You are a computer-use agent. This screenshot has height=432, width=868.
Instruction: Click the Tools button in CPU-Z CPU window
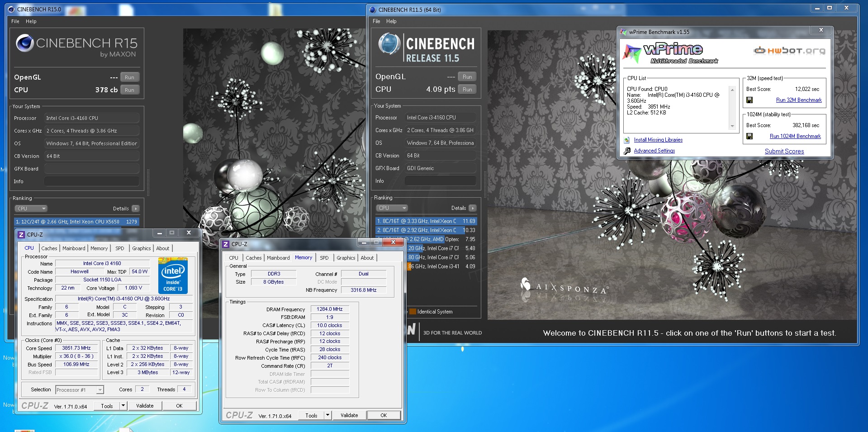[x=107, y=406]
